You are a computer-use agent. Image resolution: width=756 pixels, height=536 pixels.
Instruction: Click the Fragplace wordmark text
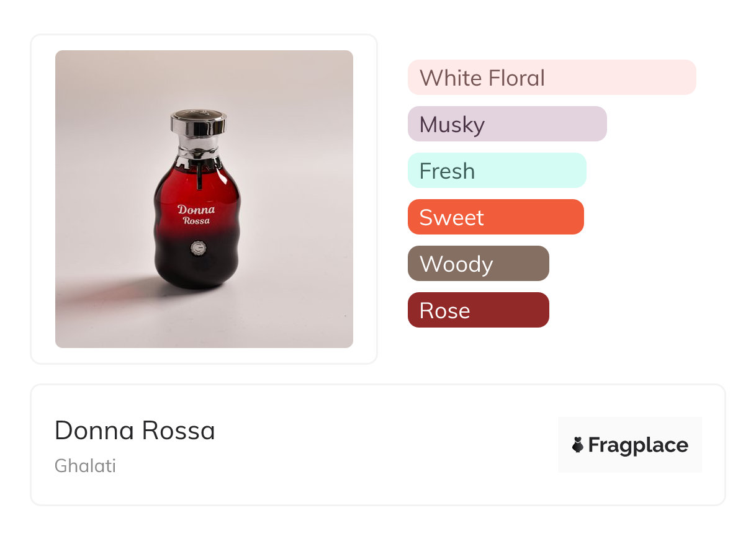click(638, 445)
